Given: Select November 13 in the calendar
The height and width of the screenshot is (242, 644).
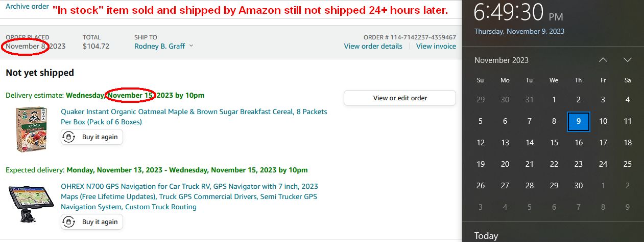Looking at the screenshot, I should coord(505,143).
